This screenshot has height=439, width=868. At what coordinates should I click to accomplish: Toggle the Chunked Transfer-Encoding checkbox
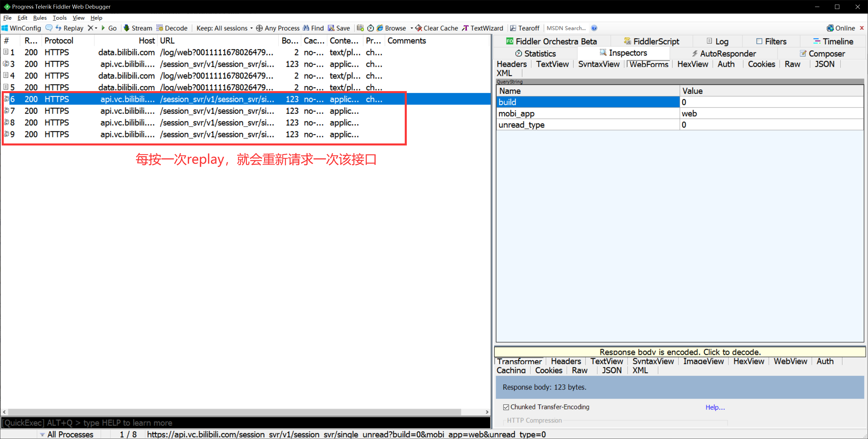(506, 407)
